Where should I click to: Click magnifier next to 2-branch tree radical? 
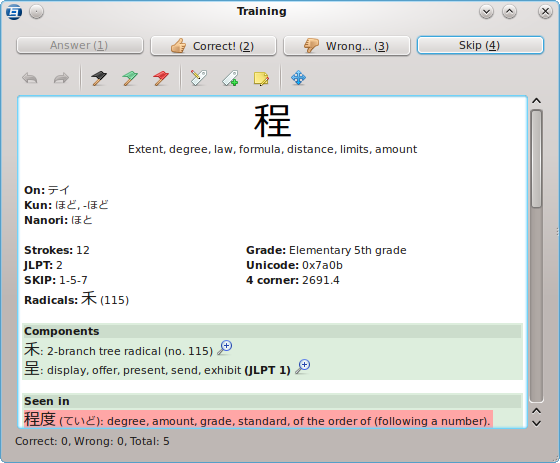(225, 347)
